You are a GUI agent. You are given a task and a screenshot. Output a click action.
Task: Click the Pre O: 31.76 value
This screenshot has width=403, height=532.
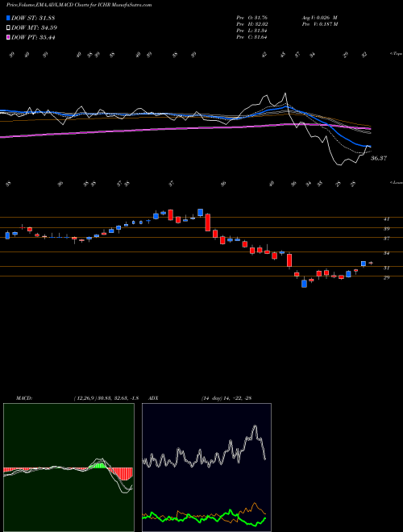click(x=253, y=18)
